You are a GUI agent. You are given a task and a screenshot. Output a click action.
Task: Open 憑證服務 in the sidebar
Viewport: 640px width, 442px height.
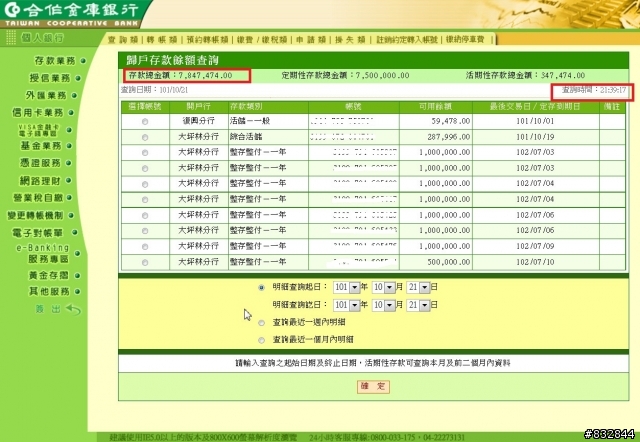[40, 163]
